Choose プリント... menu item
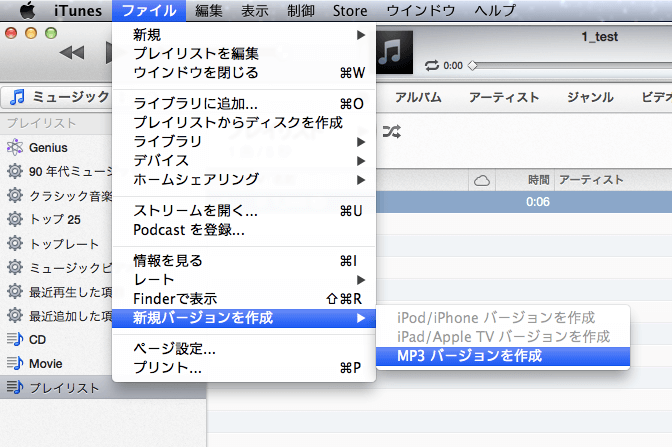672x447 pixels. click(244, 367)
